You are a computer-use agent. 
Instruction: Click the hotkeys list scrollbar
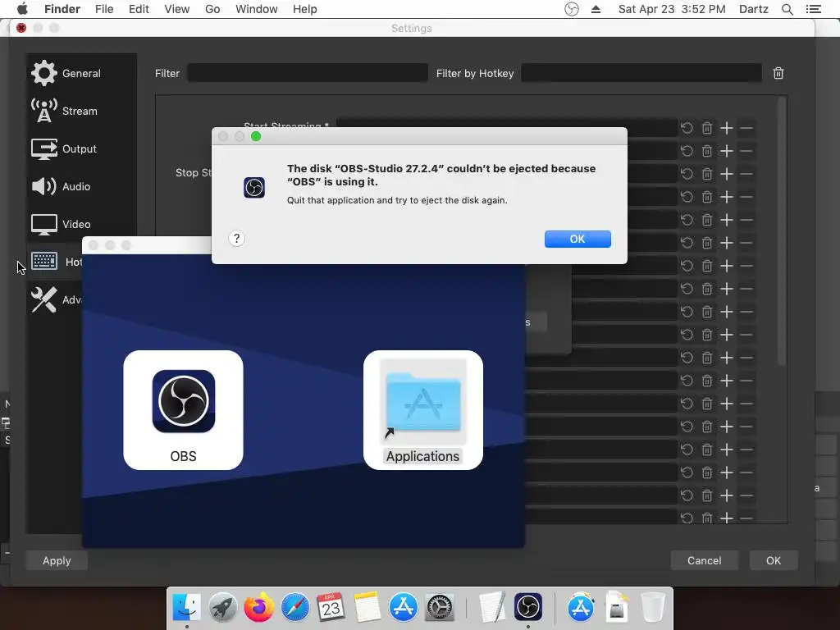[x=782, y=231]
